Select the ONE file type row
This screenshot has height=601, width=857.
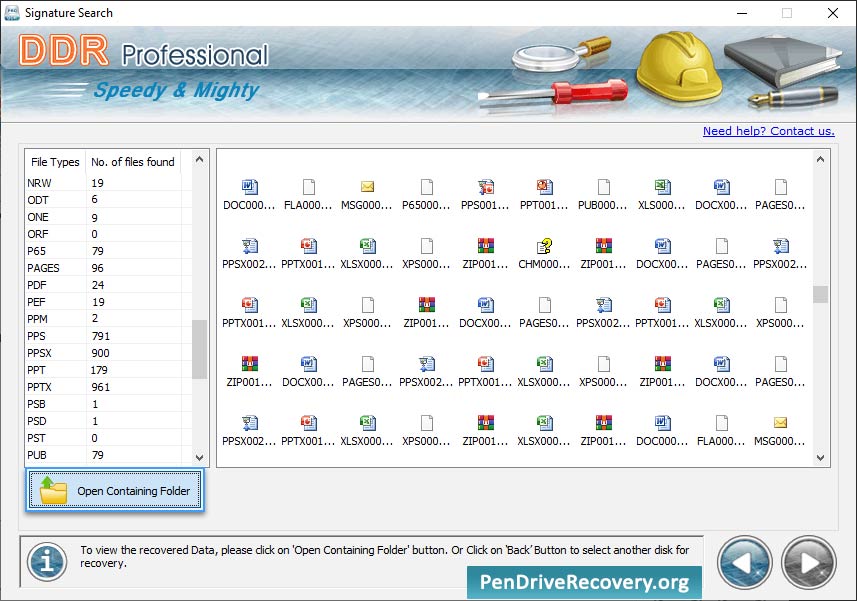pos(104,217)
